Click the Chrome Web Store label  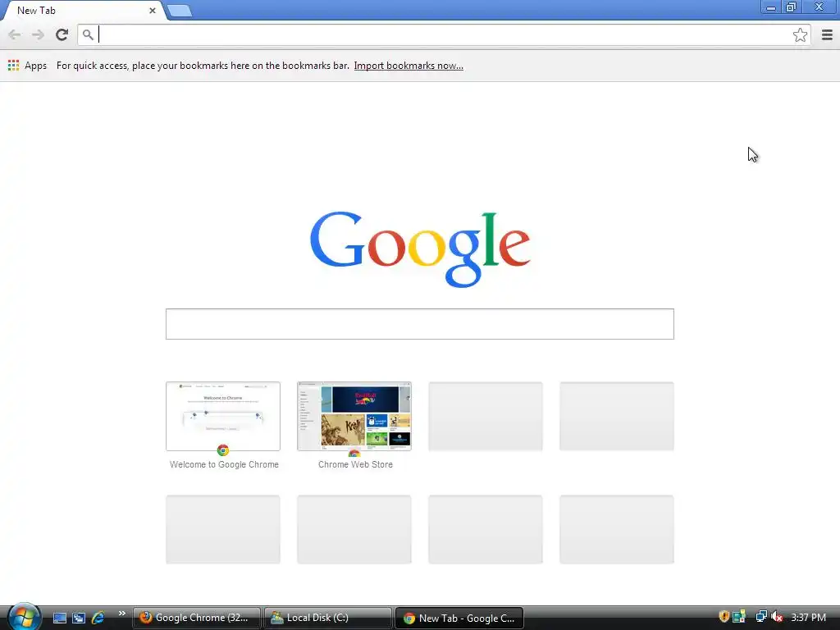[x=355, y=464]
